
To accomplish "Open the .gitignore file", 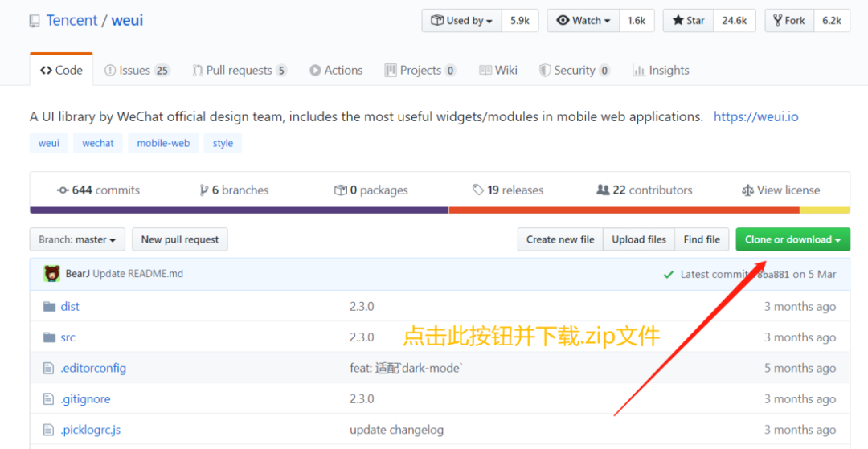I will click(85, 398).
